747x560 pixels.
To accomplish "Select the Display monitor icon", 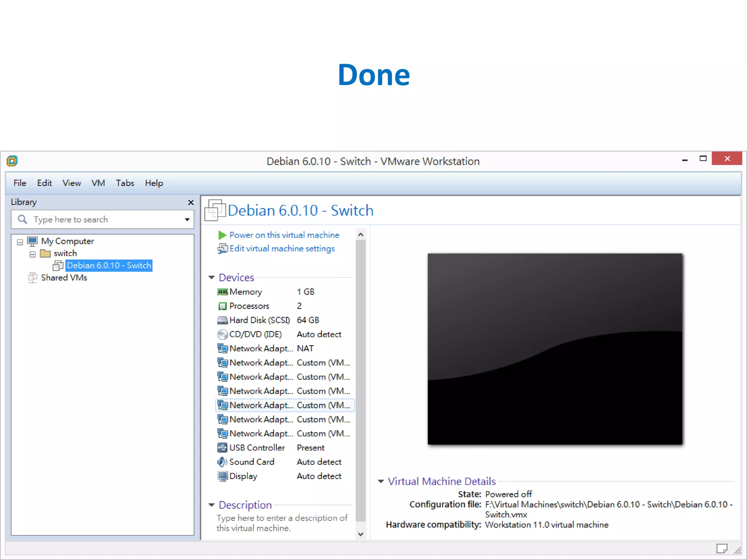I will (222, 476).
